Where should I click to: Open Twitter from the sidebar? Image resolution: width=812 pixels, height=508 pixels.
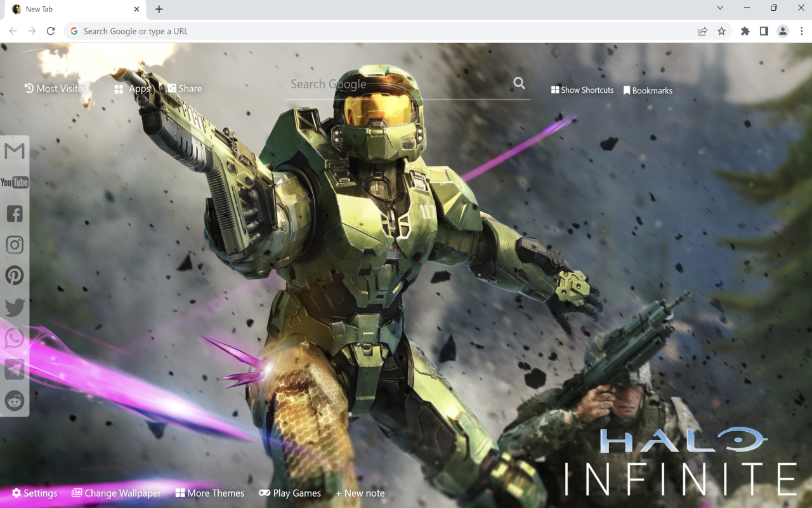[x=15, y=307]
